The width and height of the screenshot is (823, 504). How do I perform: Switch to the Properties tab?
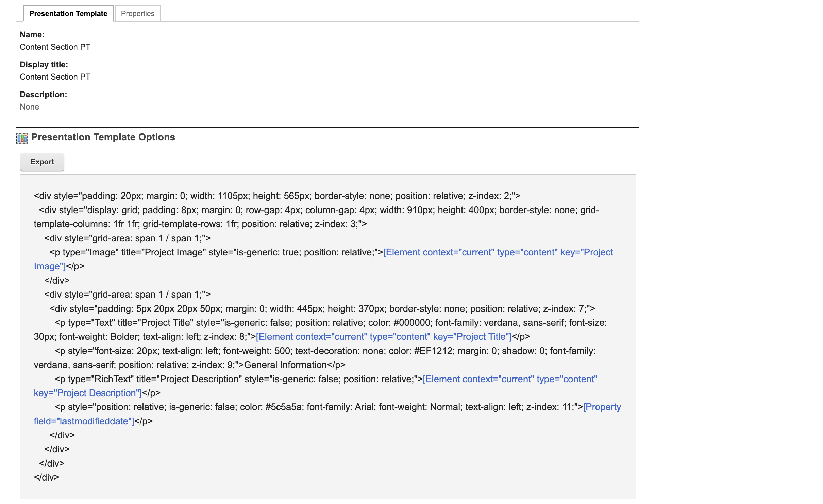point(137,13)
